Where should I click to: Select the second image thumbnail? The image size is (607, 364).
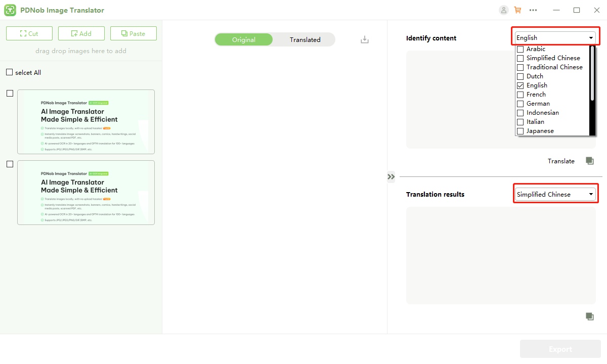pyautogui.click(x=86, y=193)
